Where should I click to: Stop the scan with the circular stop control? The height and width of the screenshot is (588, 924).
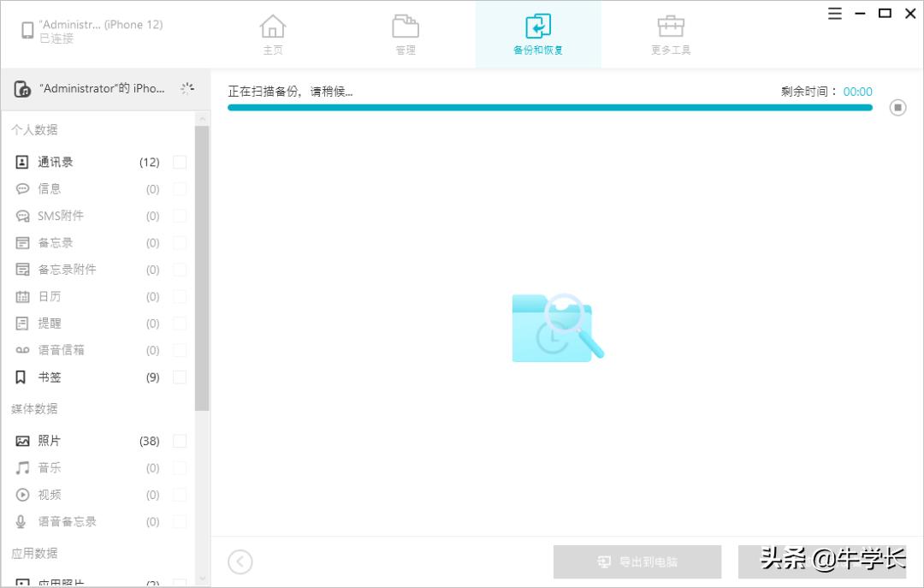tap(897, 107)
